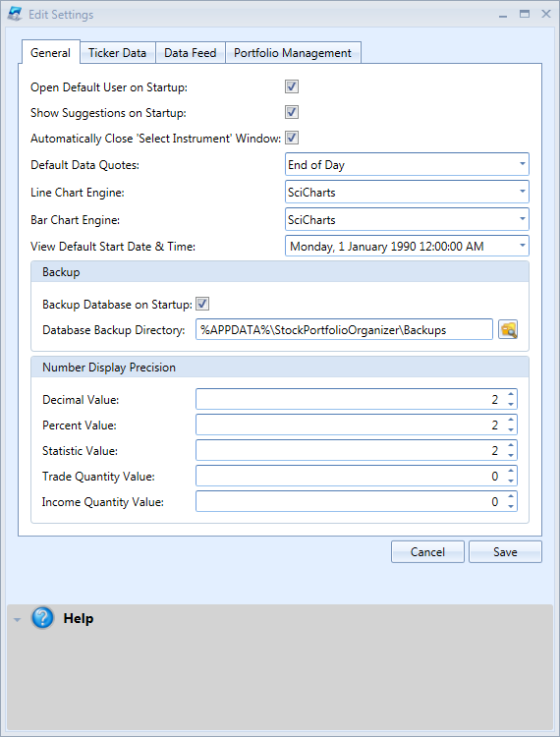560x737 pixels.
Task: Toggle Open Default User on Startup checkbox
Action: tap(292, 86)
